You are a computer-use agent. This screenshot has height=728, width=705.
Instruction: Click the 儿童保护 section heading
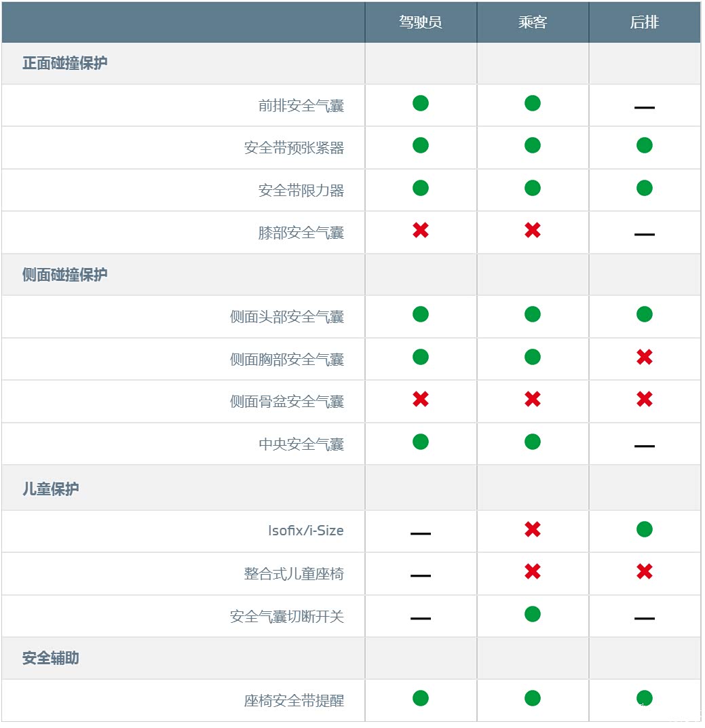pyautogui.click(x=50, y=488)
